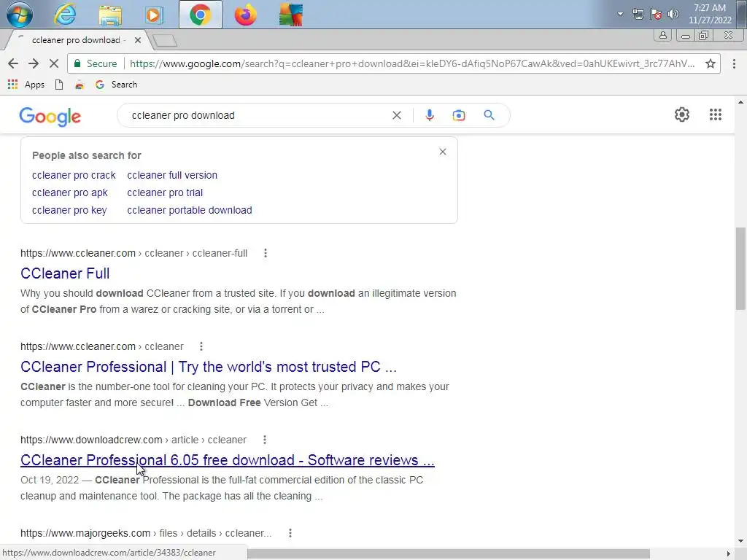Search for ccleaner pro trial
Viewport: 747px width, 560px height.
(x=165, y=192)
